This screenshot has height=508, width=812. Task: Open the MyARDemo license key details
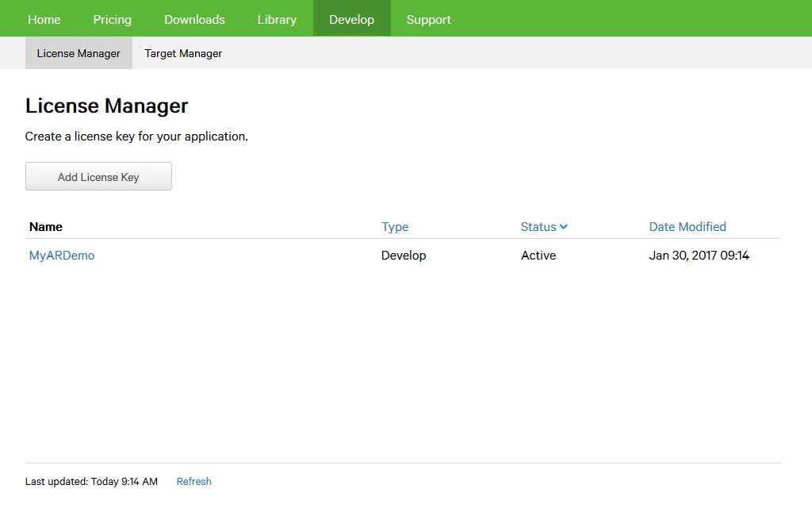(x=61, y=255)
